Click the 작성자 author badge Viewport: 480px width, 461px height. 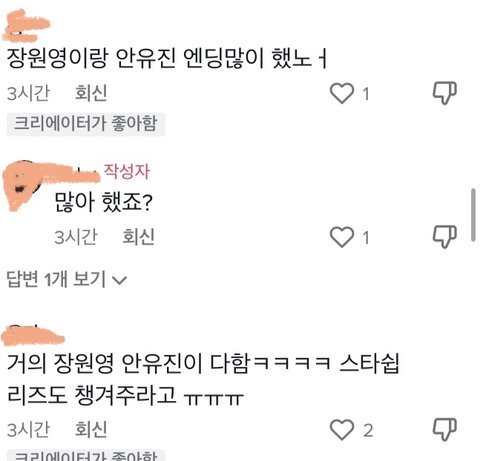[x=127, y=172]
